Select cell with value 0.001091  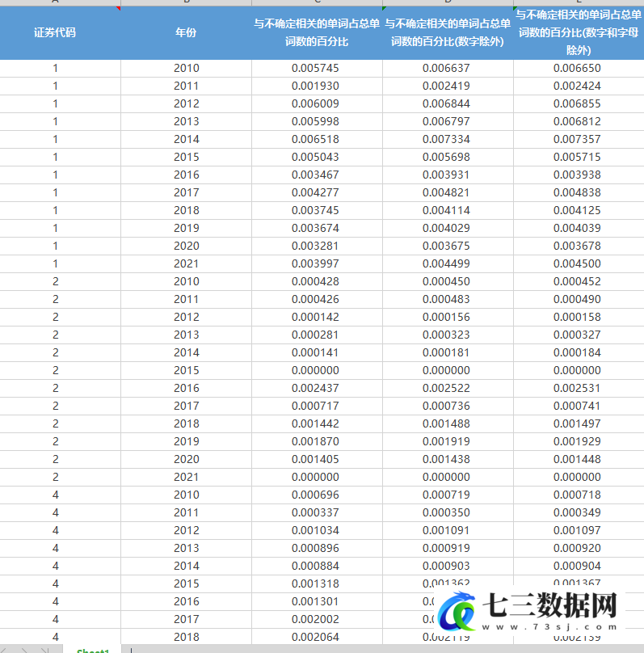click(x=448, y=530)
